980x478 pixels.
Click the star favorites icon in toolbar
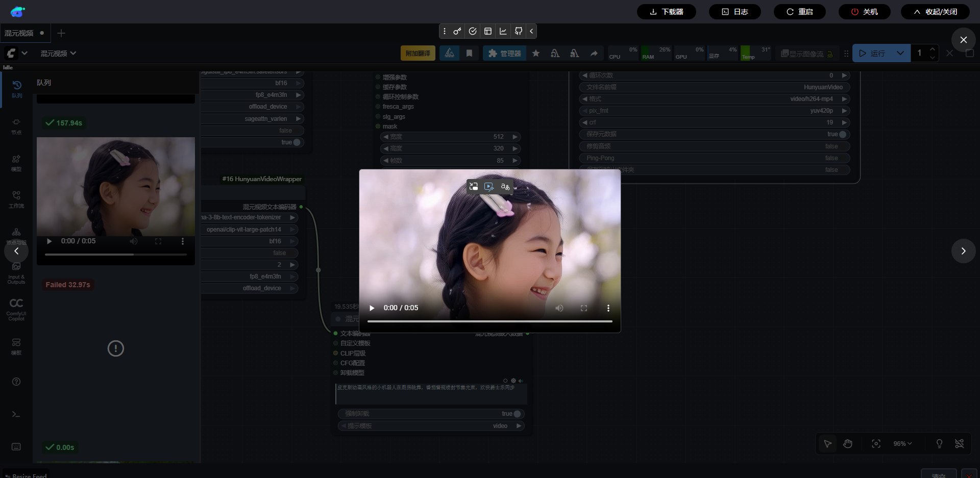coord(536,53)
